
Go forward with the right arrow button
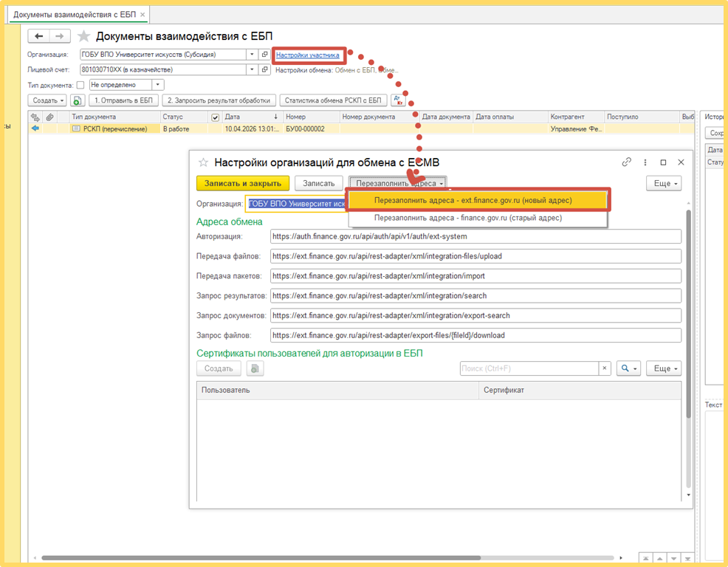pyautogui.click(x=59, y=36)
